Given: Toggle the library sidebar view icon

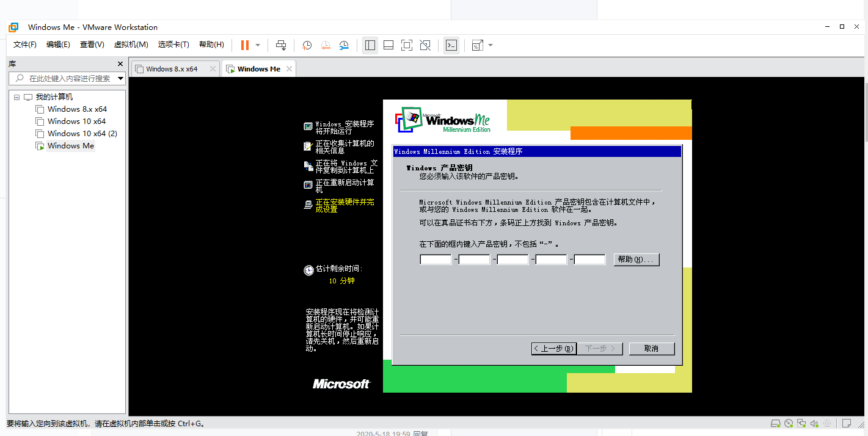Looking at the screenshot, I should tap(370, 45).
